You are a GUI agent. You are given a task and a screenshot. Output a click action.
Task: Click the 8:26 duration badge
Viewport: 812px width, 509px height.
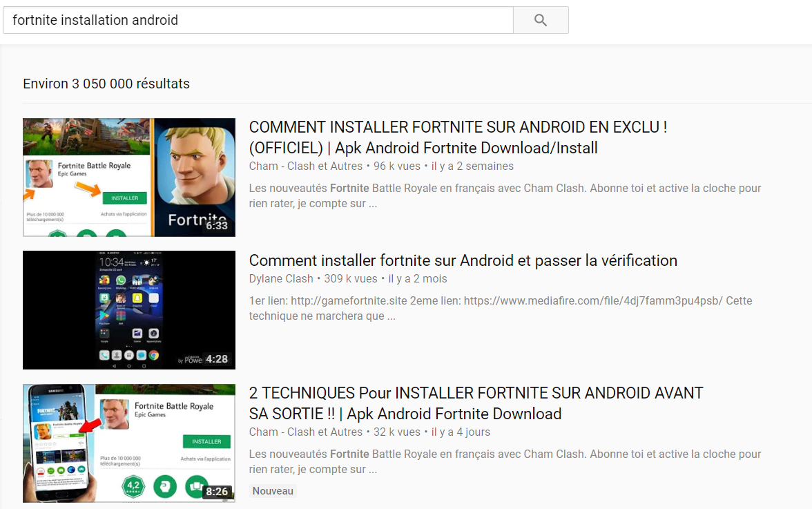tap(217, 492)
